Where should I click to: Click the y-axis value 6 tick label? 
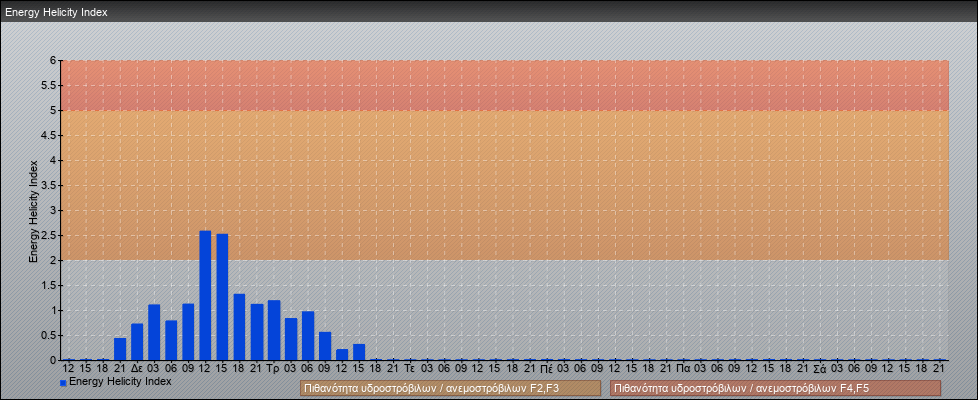(x=53, y=60)
